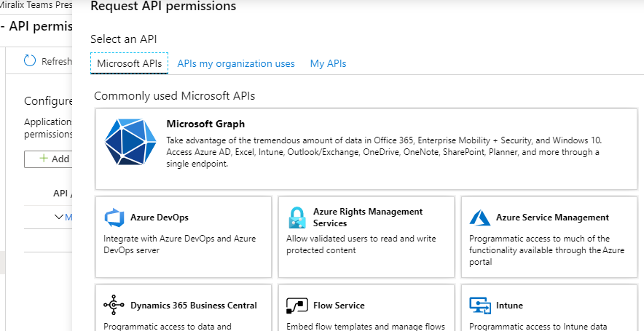
Task: Click the Microsoft Graph polyhedron icon
Action: tap(130, 142)
